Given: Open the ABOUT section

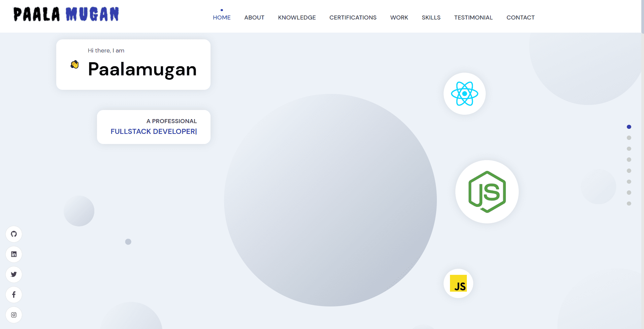Looking at the screenshot, I should 254,17.
